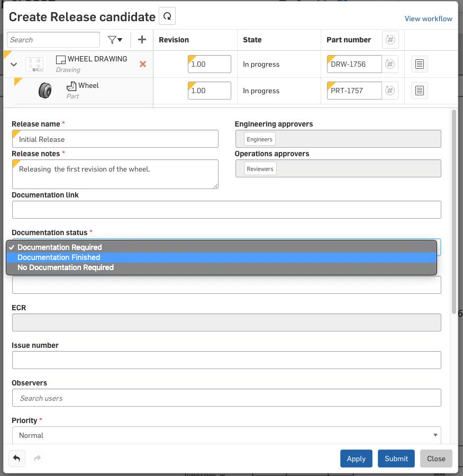The height and width of the screenshot is (476, 463).
Task: Click the refresh icon beside Create Release candidate
Action: (167, 16)
